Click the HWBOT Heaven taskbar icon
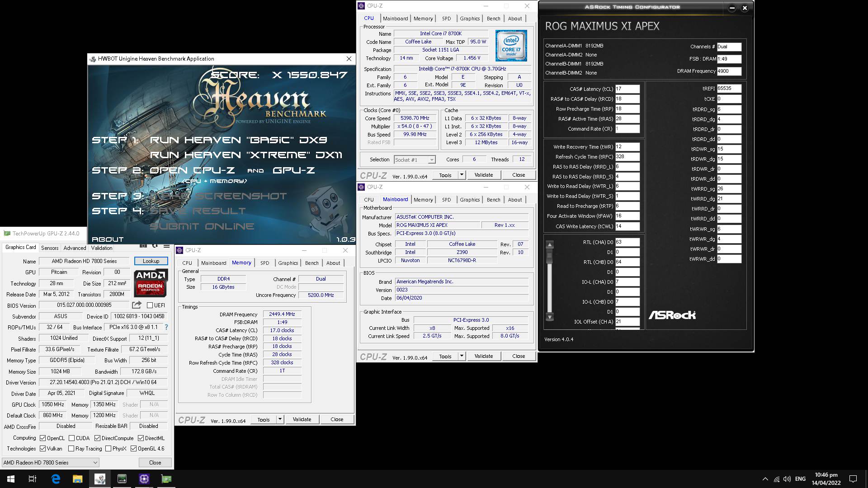 click(x=100, y=479)
